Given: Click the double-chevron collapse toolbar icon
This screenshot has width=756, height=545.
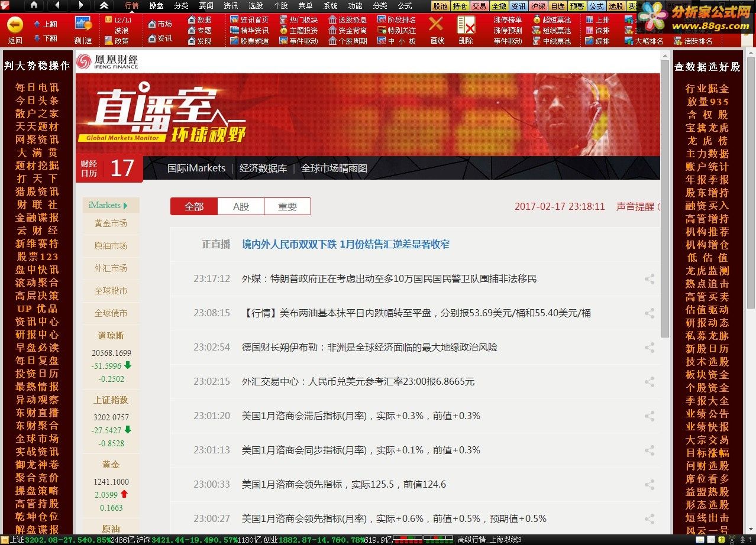Looking at the screenshot, I should click(104, 5).
